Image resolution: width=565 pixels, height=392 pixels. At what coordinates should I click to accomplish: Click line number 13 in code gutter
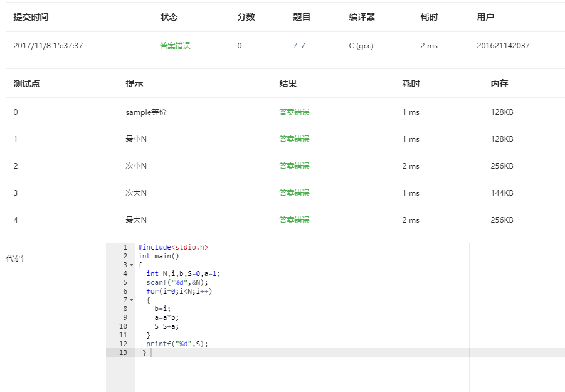point(124,352)
